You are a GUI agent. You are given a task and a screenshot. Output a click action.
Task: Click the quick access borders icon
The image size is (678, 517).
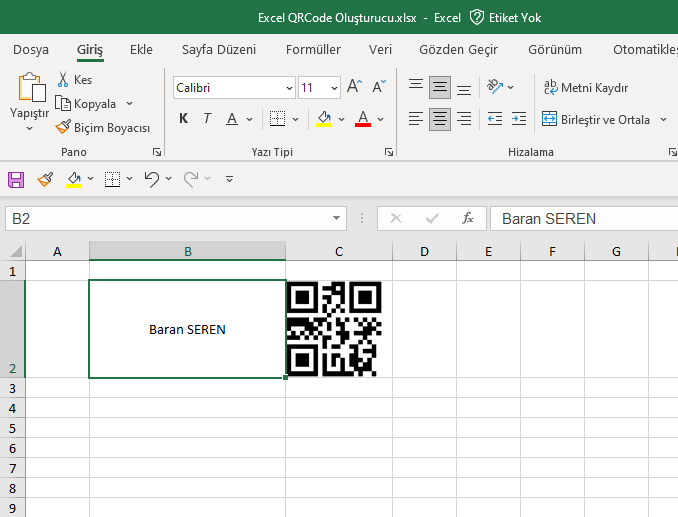(x=112, y=179)
